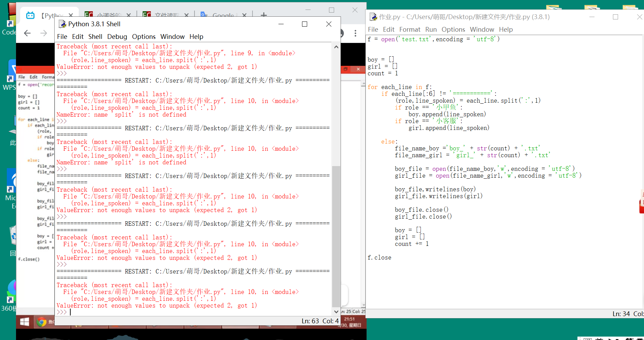Click 'Col: 4' in the Shell status bar
Image resolution: width=644 pixels, height=340 pixels.
click(330, 321)
